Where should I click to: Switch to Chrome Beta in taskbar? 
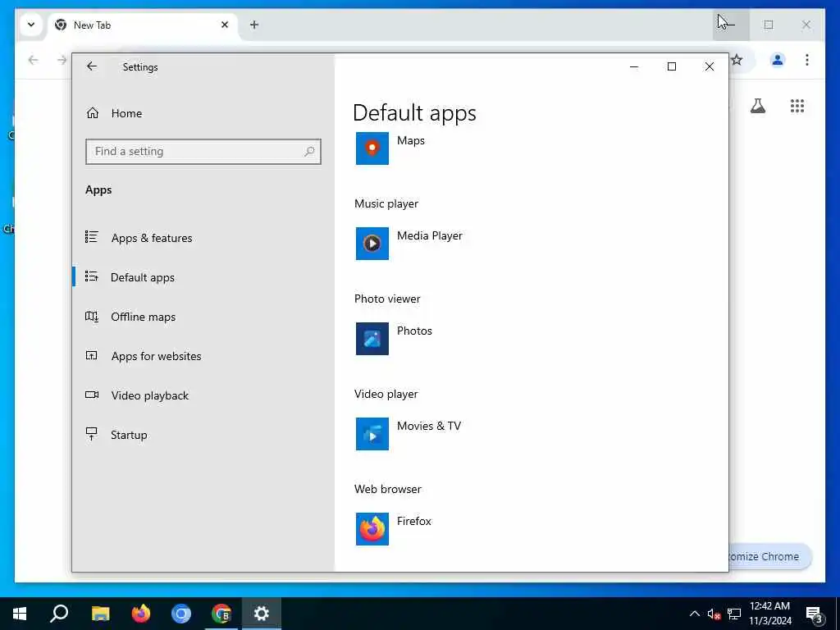(x=221, y=614)
